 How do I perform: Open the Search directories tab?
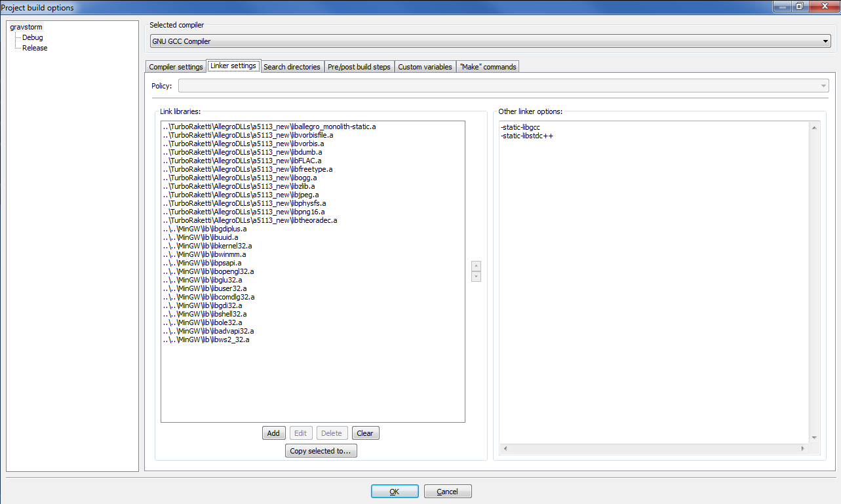tap(292, 67)
